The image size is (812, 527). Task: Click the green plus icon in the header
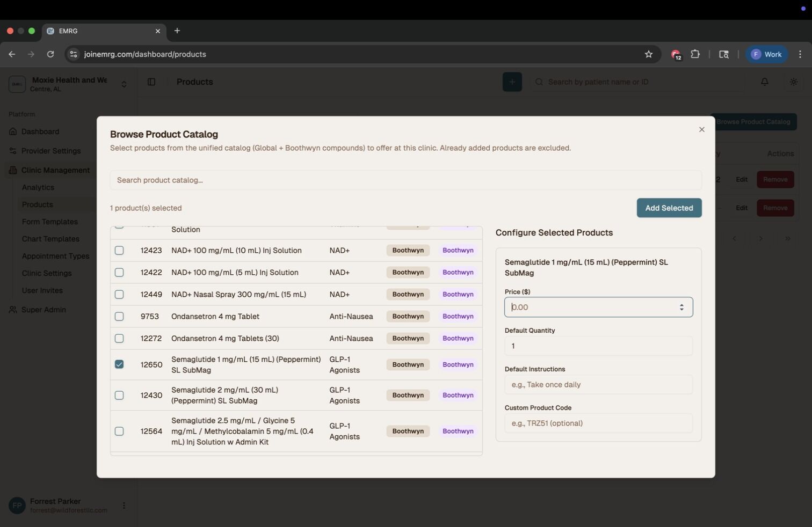(512, 82)
